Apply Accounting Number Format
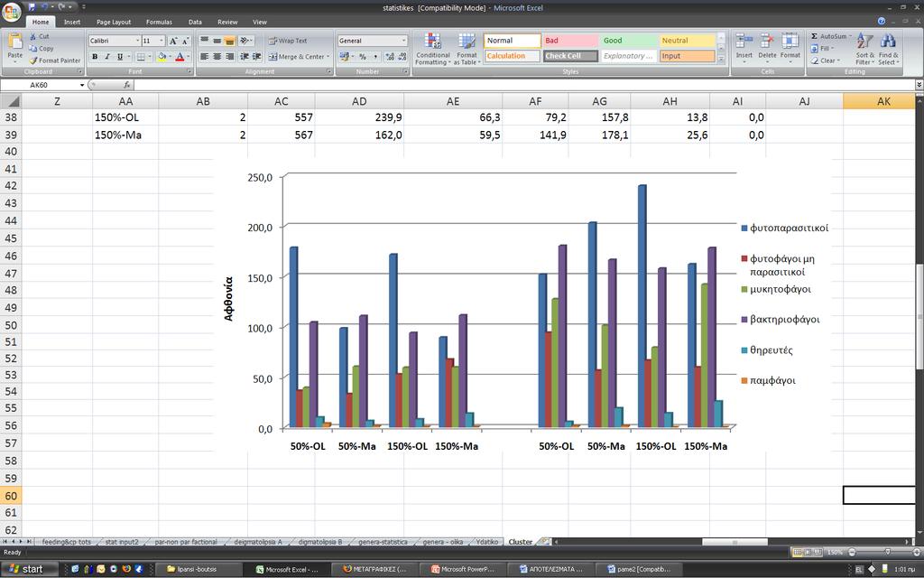This screenshot has height=578, width=924. pyautogui.click(x=344, y=57)
